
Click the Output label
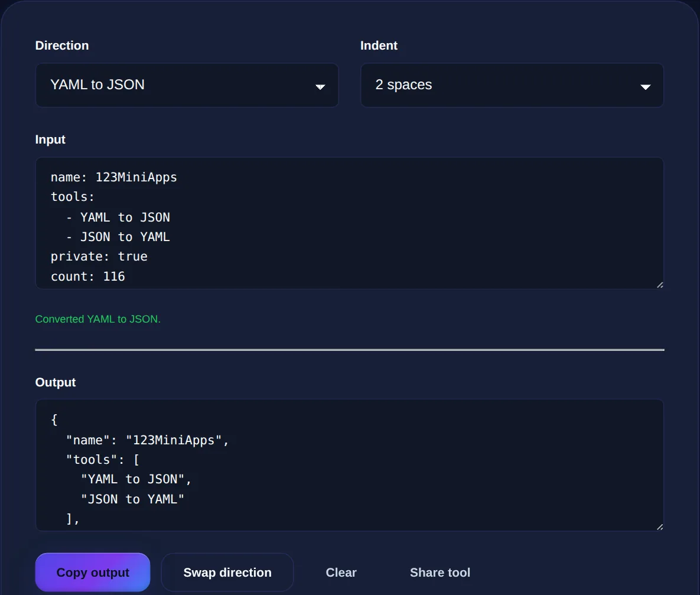(56, 382)
